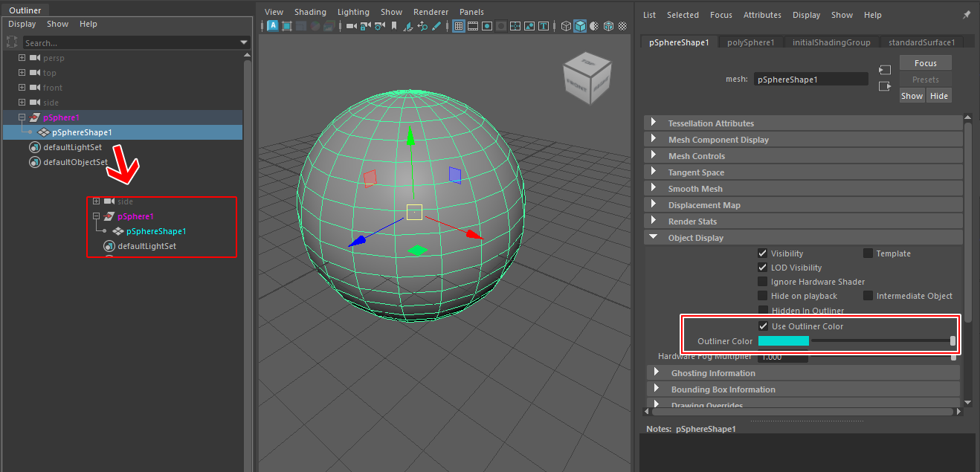
Task: Click the lock camera icon
Action: point(365,26)
